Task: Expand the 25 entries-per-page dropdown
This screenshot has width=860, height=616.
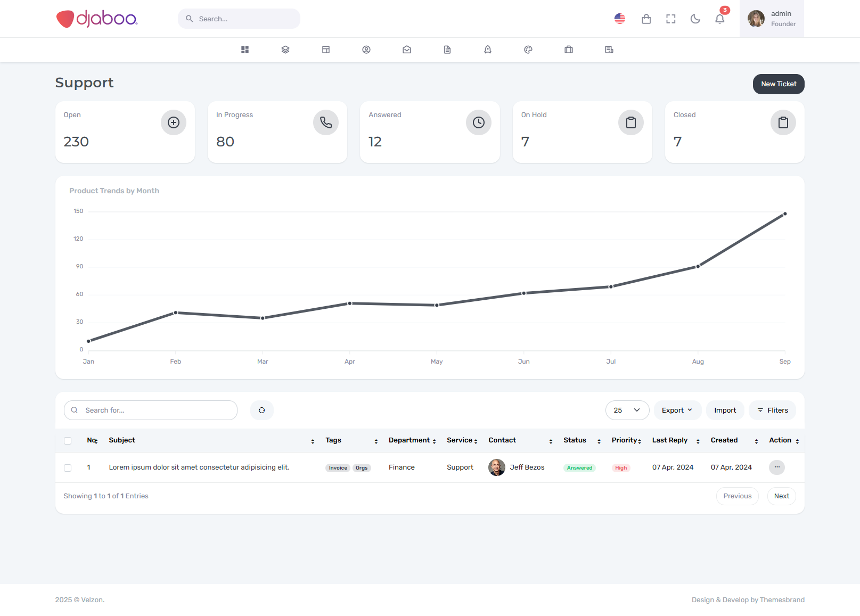Action: [627, 410]
